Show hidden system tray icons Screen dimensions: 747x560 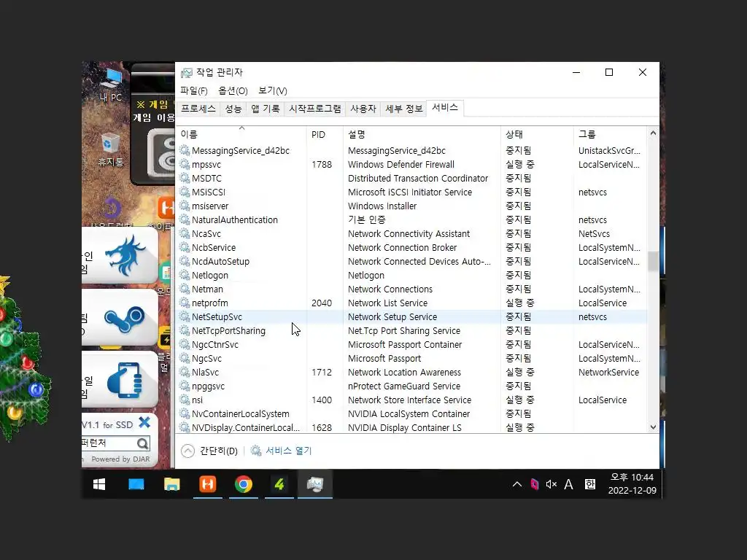click(x=517, y=484)
